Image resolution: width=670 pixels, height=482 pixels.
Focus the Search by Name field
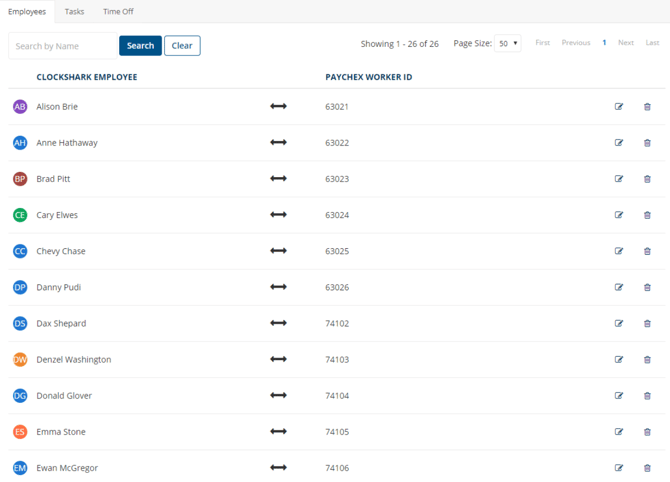click(x=62, y=46)
